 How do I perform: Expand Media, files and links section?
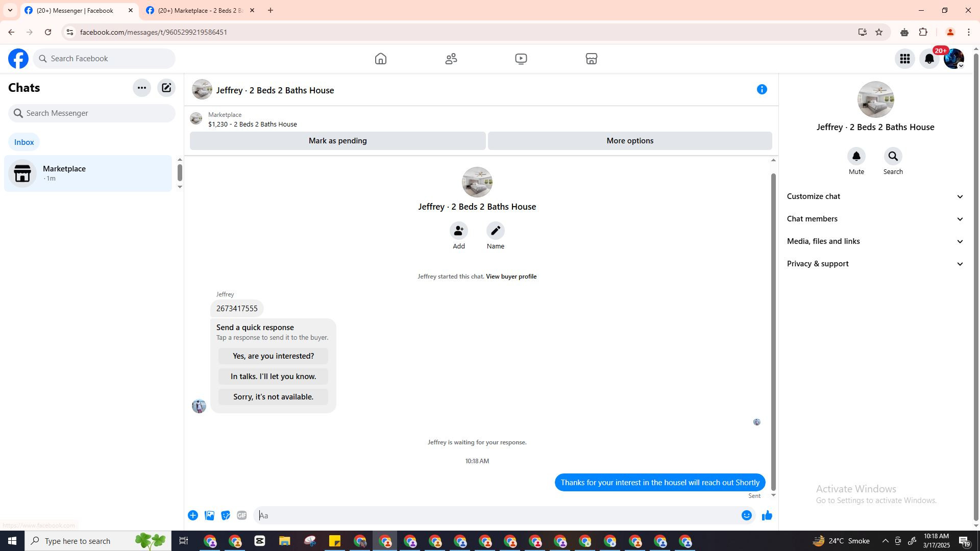[x=875, y=241]
